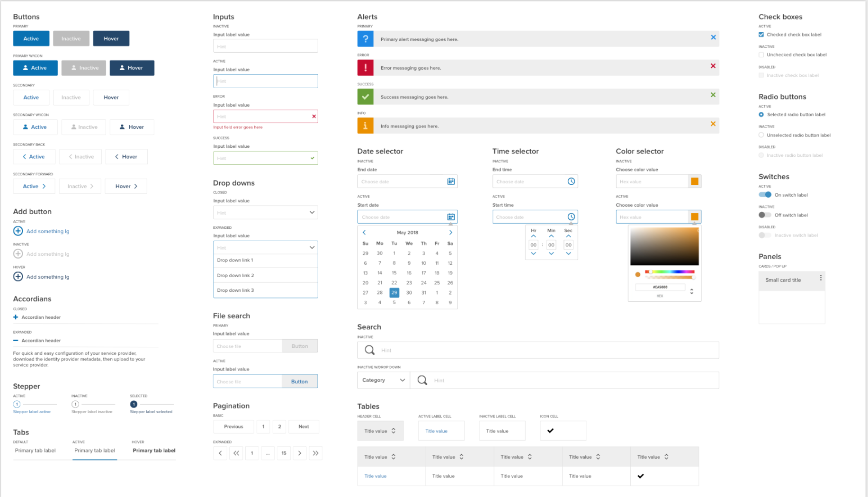Select the active Primary tab label

pyautogui.click(x=95, y=451)
